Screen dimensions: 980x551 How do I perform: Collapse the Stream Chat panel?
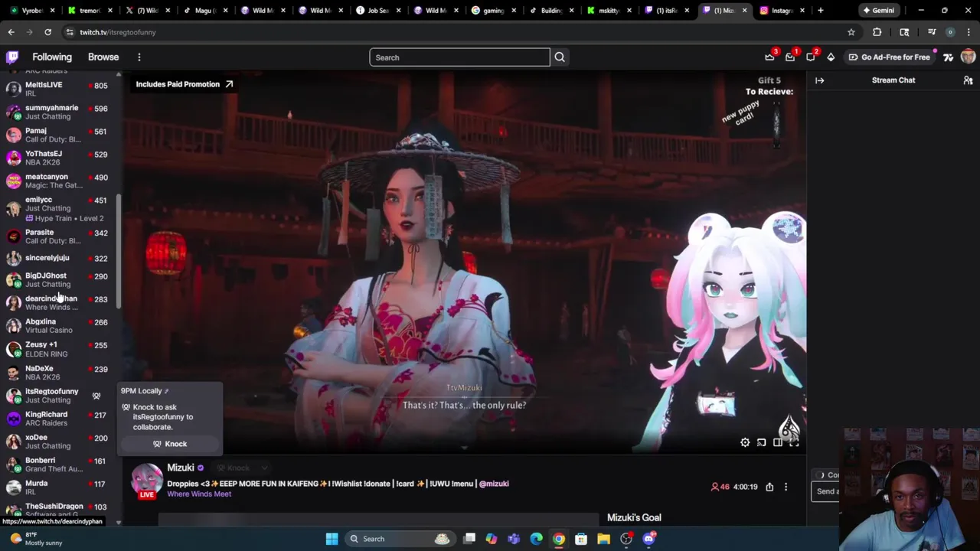(820, 80)
